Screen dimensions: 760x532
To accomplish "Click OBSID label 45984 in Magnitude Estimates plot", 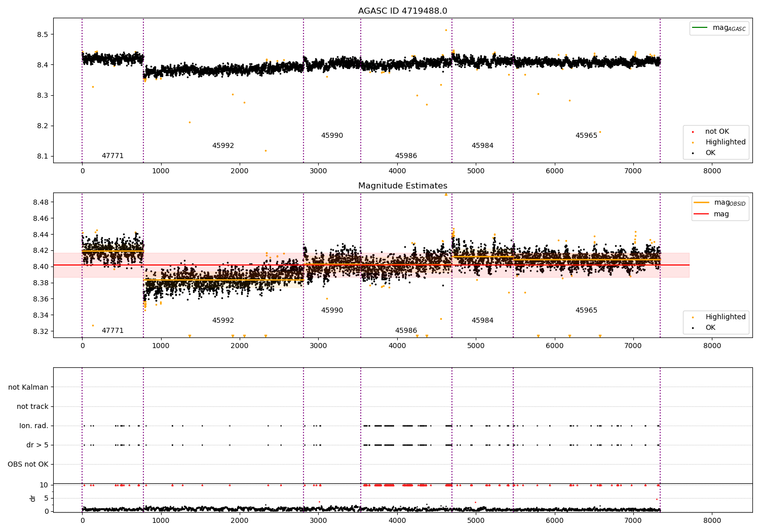I will point(482,321).
